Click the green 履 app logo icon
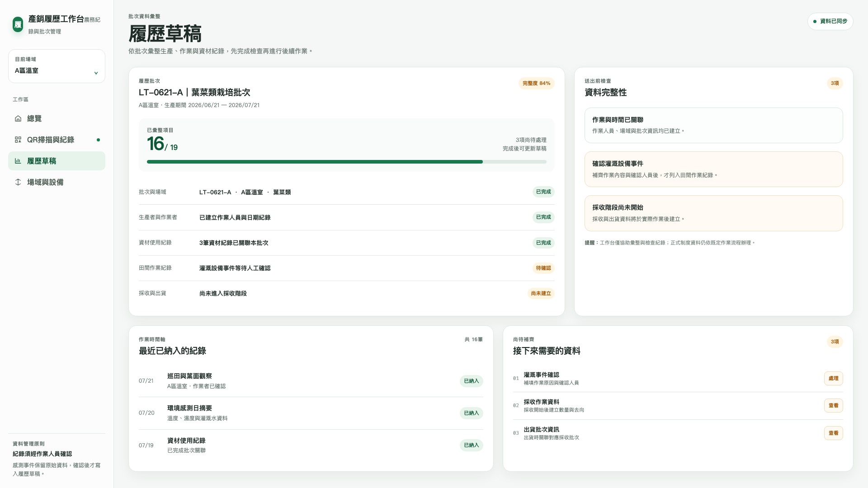 tap(18, 24)
